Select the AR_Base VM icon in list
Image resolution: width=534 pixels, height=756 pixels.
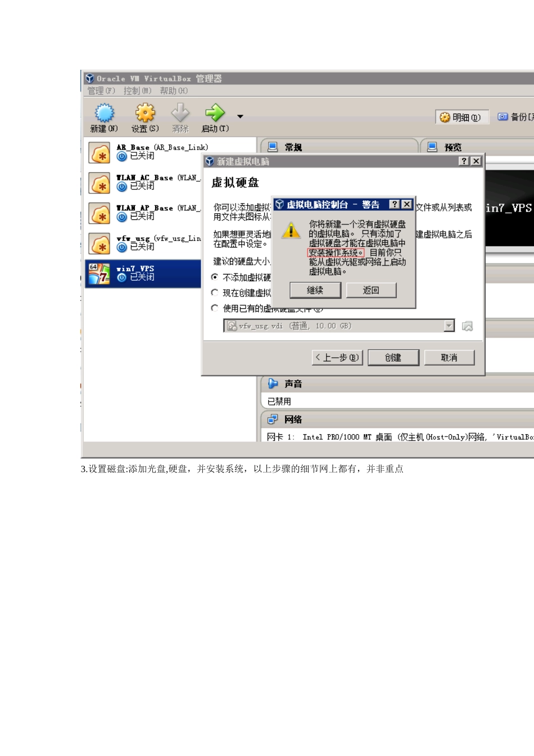[99, 153]
